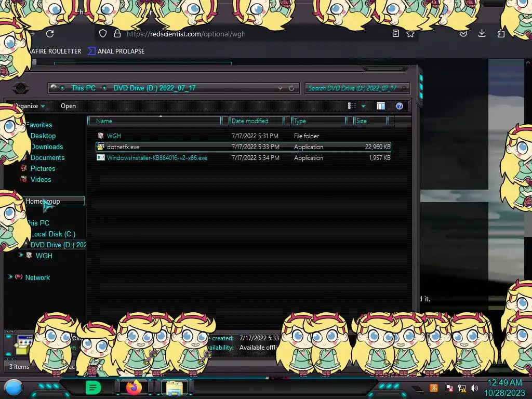
Task: Click the Open toolbar button
Action: (x=68, y=106)
